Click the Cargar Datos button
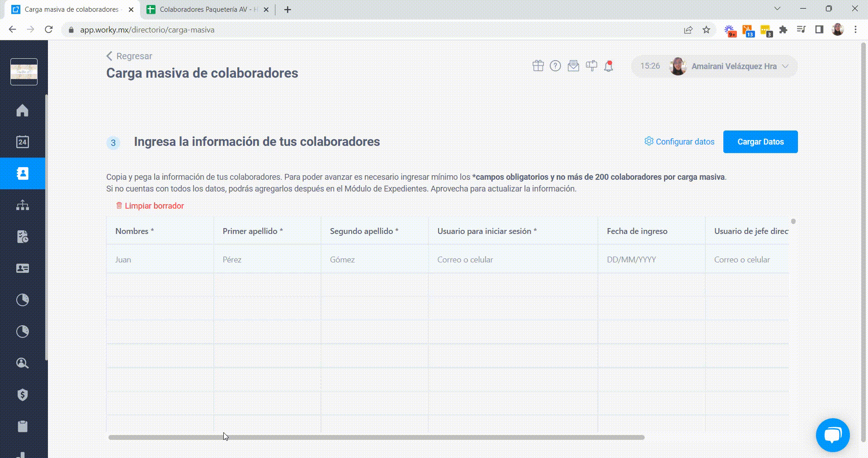This screenshot has width=868, height=458. point(760,142)
